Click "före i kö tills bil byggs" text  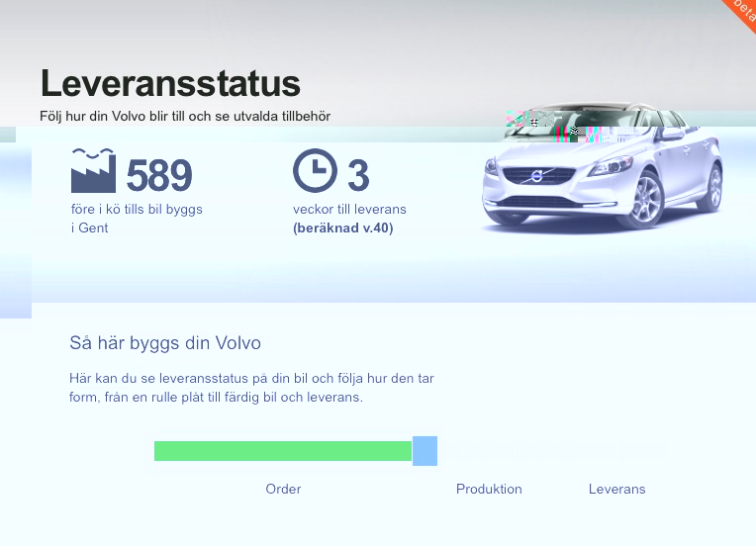[x=137, y=210]
